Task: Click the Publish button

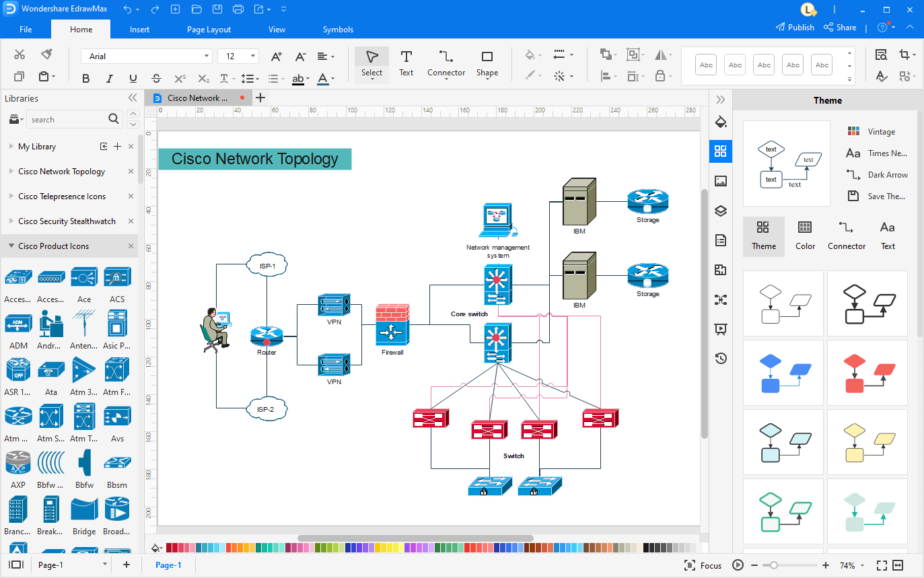Action: click(x=795, y=28)
